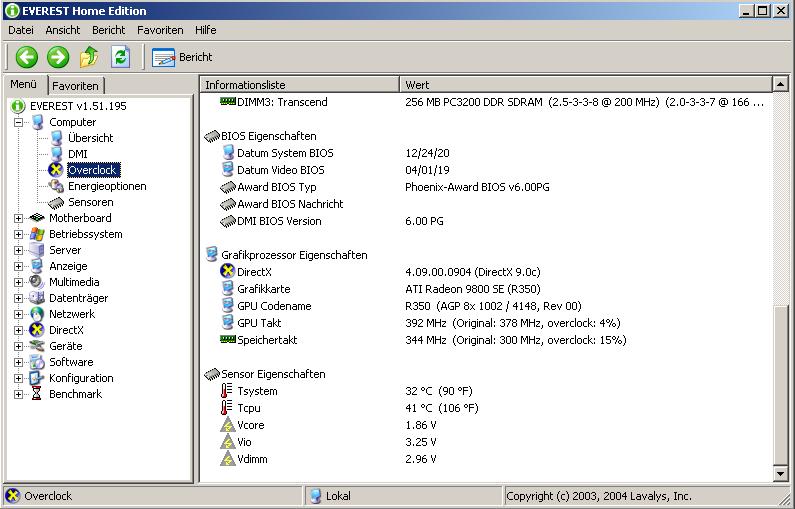Image resolution: width=795 pixels, height=509 pixels.
Task: Expand the Multimedia tree node
Action: coord(18,282)
